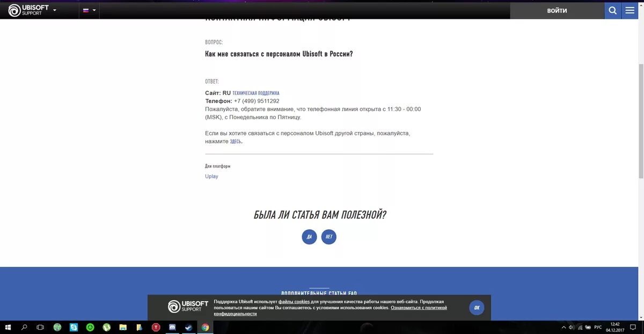644x334 pixels.
Task: Click the ВОЙТИ login button
Action: (557, 11)
